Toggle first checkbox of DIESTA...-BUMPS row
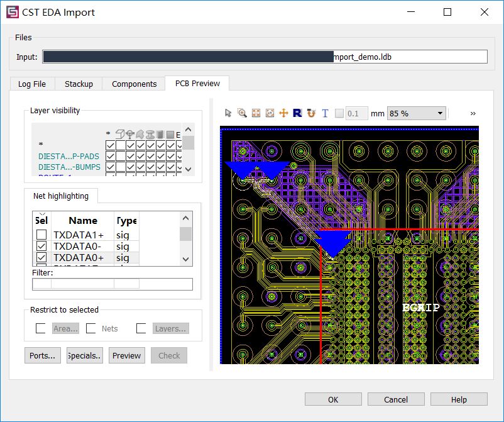Screen dimensions: 504x422 pos(110,167)
